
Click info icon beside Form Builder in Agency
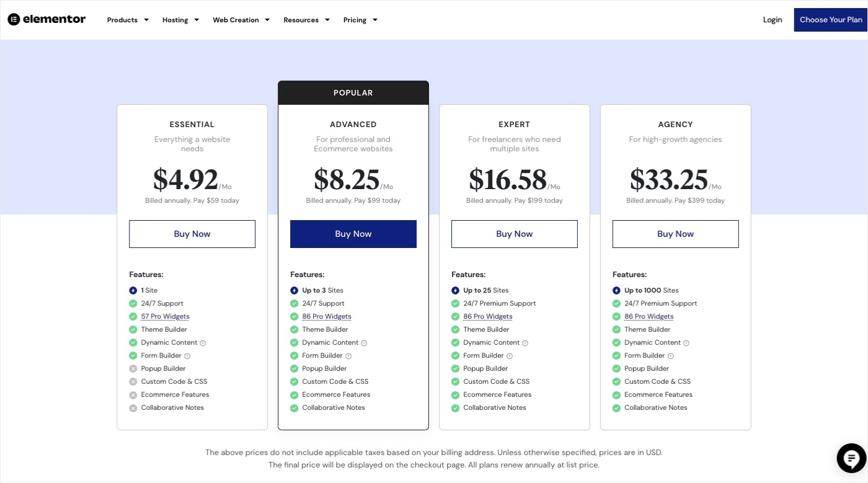point(671,356)
